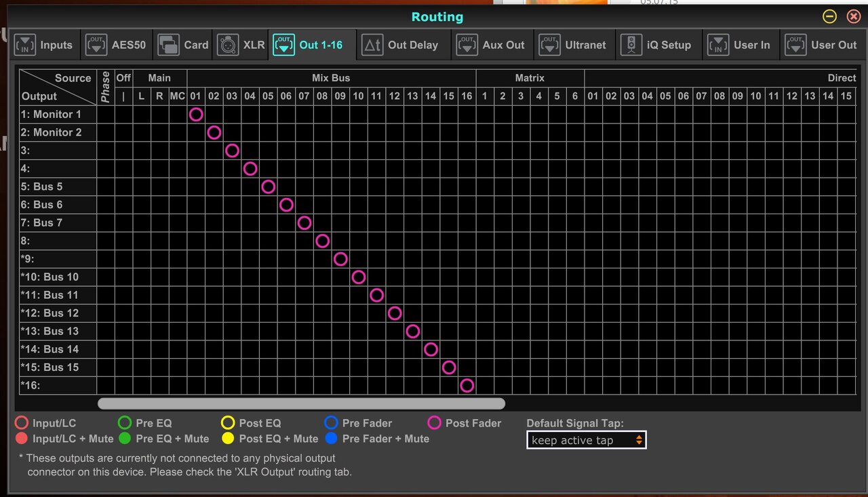Toggle Mix Bus 04 circle on output 4
The image size is (868, 497).
coord(250,169)
